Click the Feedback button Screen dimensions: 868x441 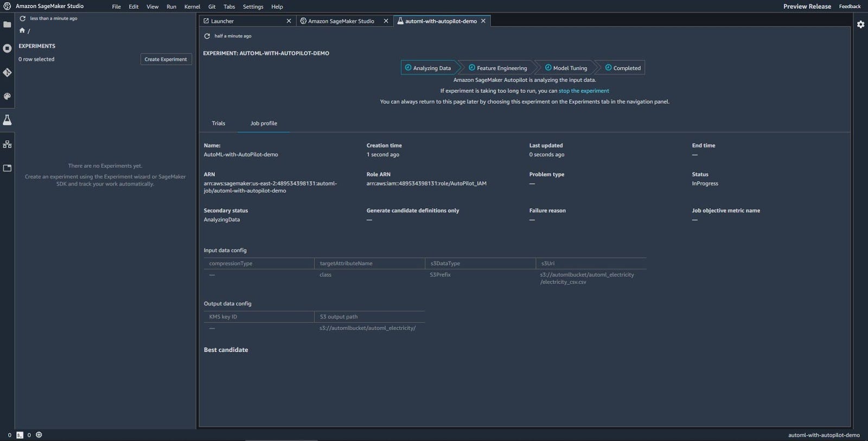(x=850, y=7)
